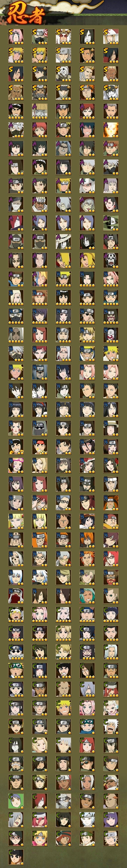The image size is (127, 868).
Task: Select the B-rank white mask with red swirl
Action: click(x=111, y=334)
